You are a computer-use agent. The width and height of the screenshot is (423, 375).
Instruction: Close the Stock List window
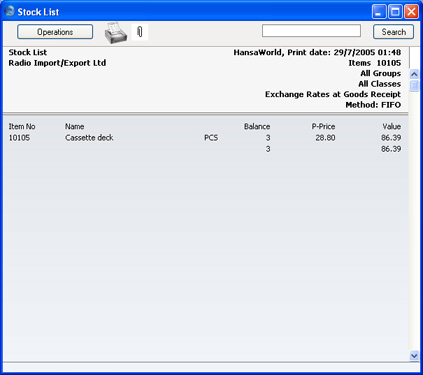click(x=411, y=12)
